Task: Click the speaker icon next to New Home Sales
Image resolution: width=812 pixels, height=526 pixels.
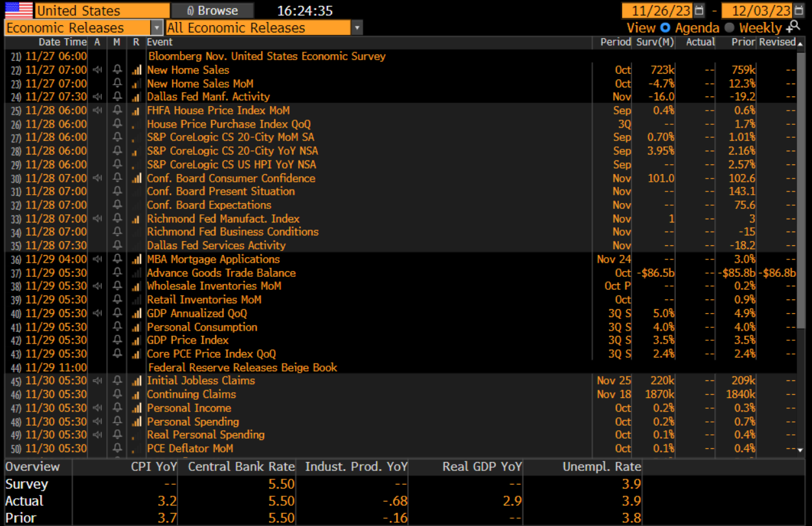Action: [x=97, y=70]
